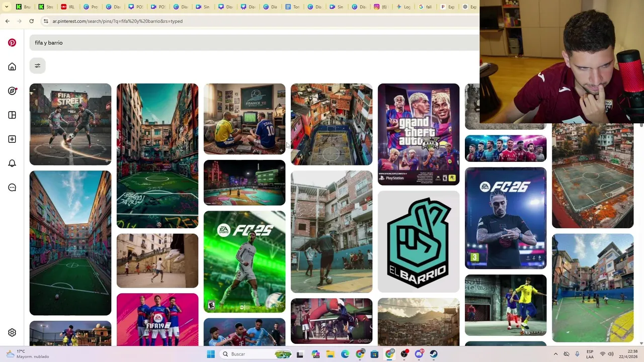Open the boards icon in sidebar
The image size is (644, 362).
pyautogui.click(x=12, y=115)
